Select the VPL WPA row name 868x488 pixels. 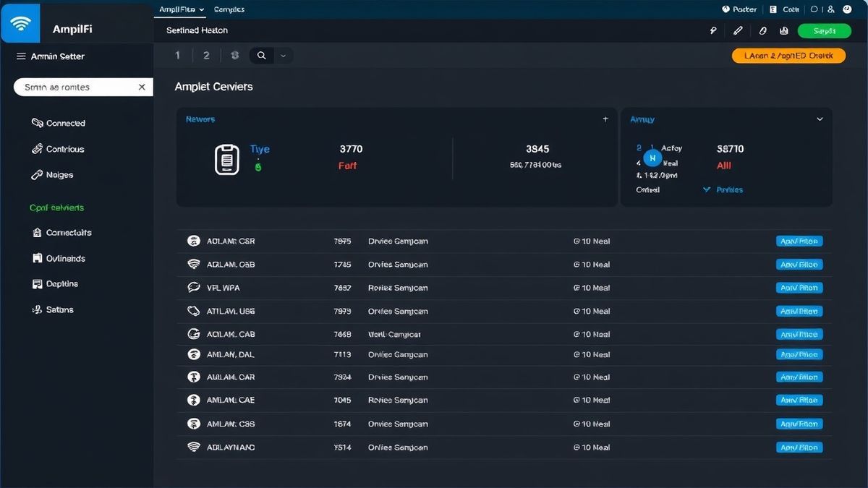tap(224, 288)
